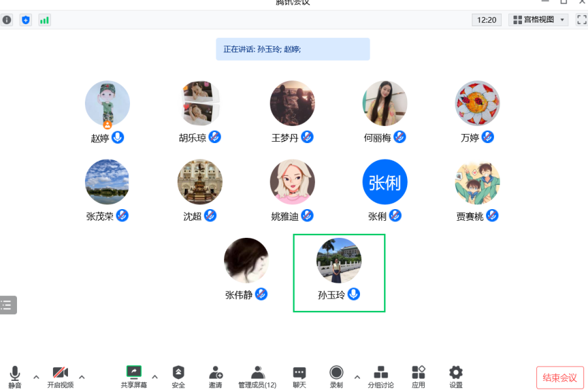Check the network signal quality icon
Viewport: 588px width, 392px height.
tap(44, 20)
